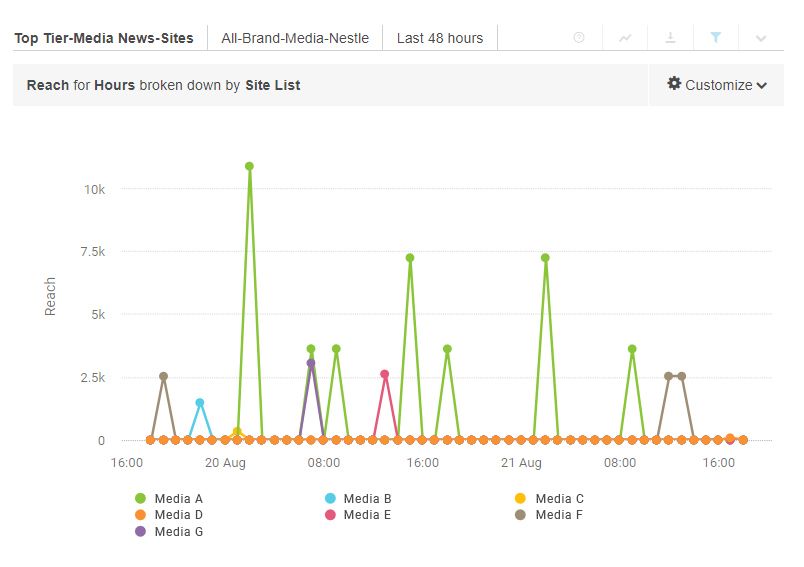This screenshot has height=567, width=804.
Task: Click the purple Media G peak point
Action: (311, 363)
